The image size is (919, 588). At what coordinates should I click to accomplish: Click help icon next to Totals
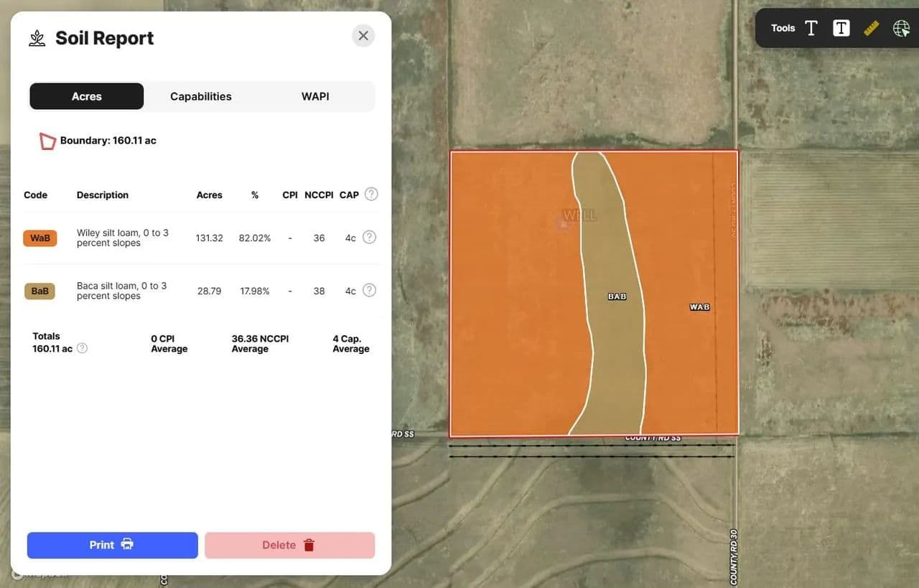point(83,348)
